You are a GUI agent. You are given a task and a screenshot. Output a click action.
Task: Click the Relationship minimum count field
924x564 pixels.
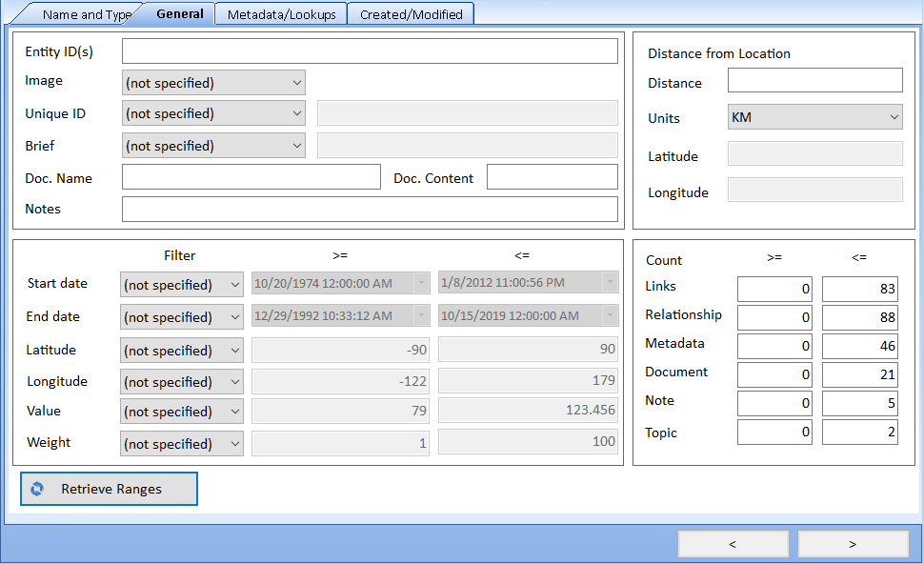(774, 317)
